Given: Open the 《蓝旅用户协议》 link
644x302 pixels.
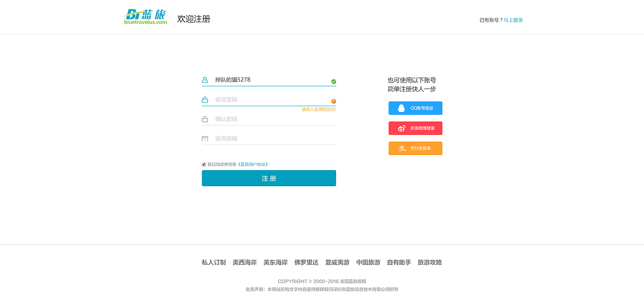Looking at the screenshot, I should (x=253, y=165).
